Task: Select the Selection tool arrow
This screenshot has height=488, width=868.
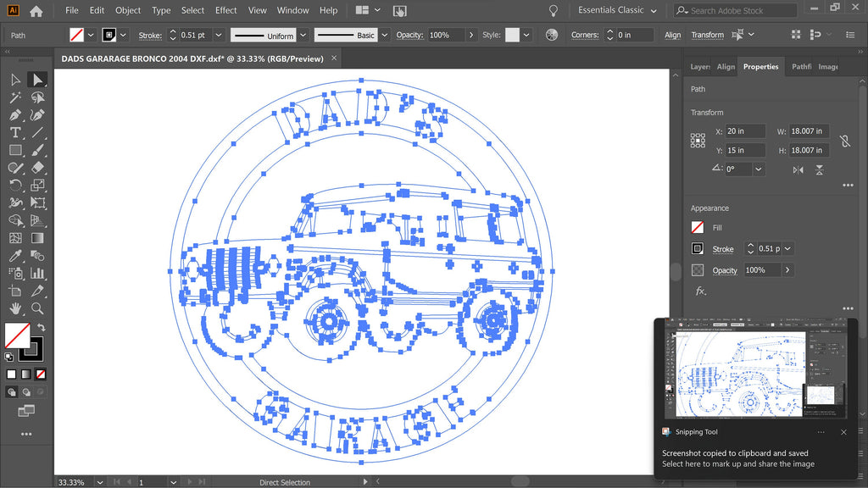Action: pyautogui.click(x=15, y=80)
